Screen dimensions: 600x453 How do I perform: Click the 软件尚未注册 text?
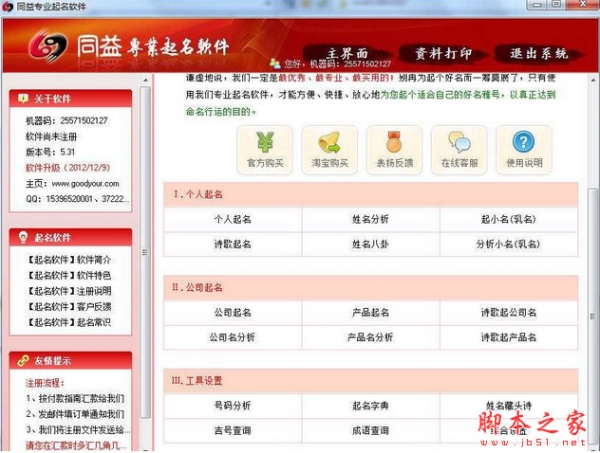pos(51,137)
